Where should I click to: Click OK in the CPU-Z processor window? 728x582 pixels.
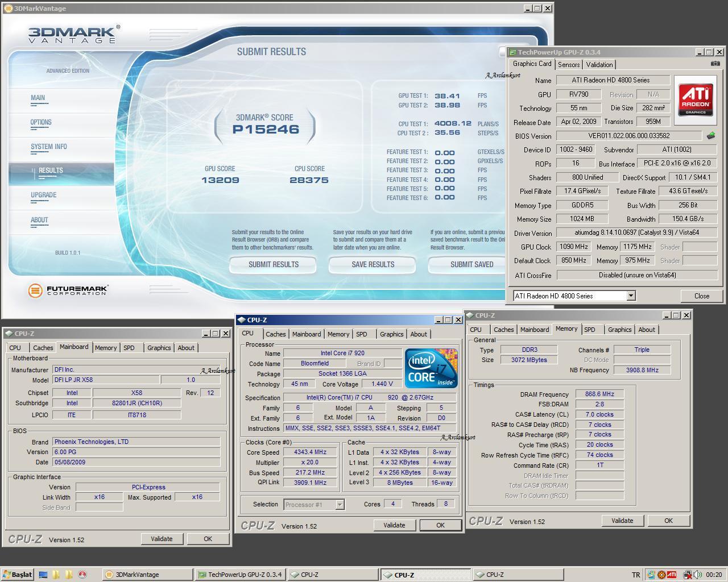click(x=440, y=525)
